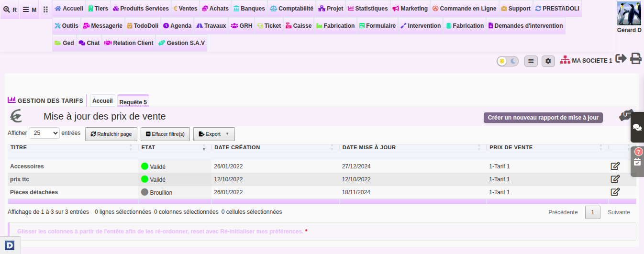The image size is (644, 254).
Task: Open the settings gear button
Action: [x=548, y=61]
